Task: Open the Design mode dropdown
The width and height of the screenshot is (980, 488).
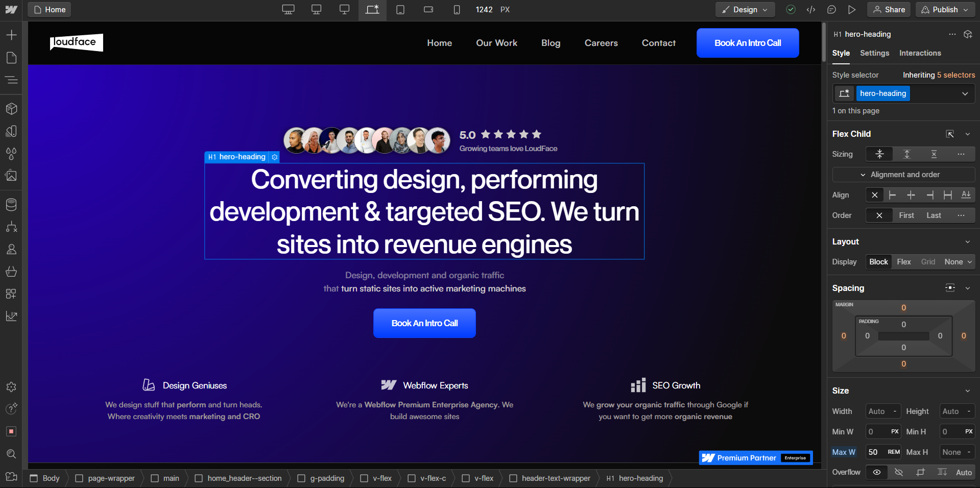Action: click(745, 10)
